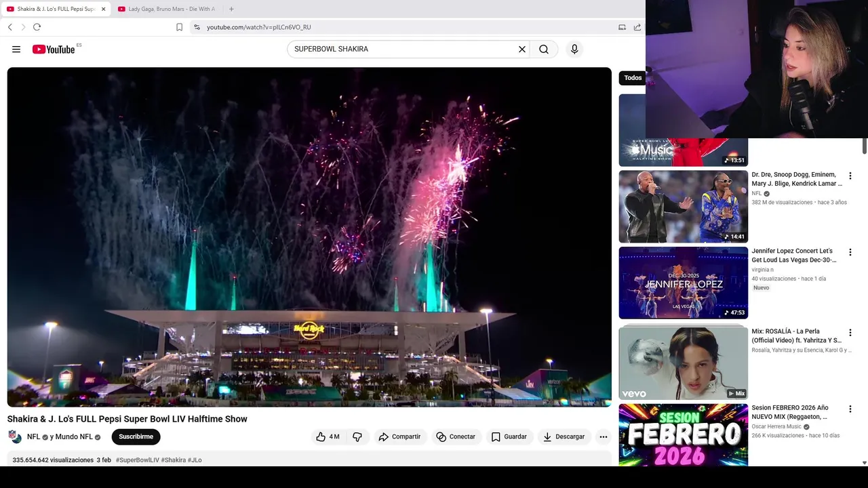The image size is (868, 488).
Task: Open the NFL y Mundo NFL channel link
Action: pyautogui.click(x=63, y=437)
